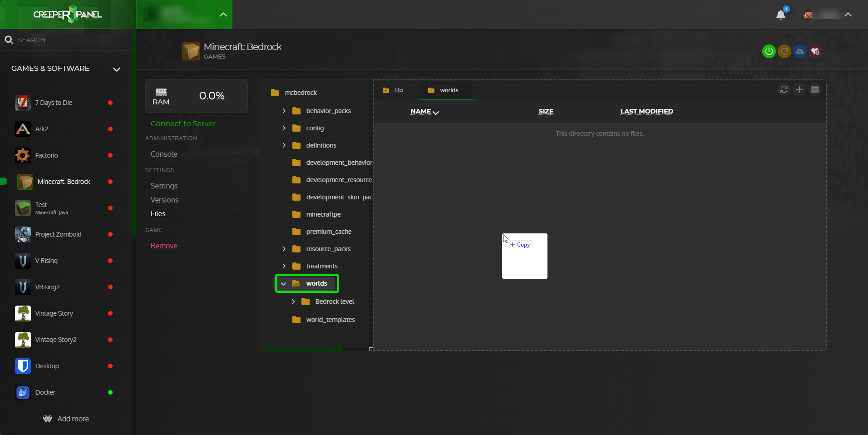Click the blue cloud backup icon
The height and width of the screenshot is (435, 868).
[800, 51]
